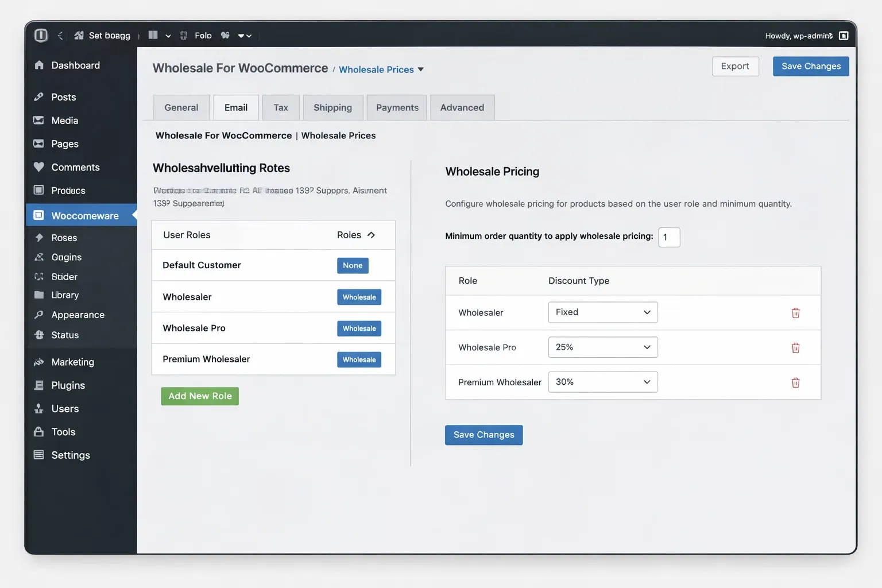The height and width of the screenshot is (588, 882).
Task: Expand the Wholesale Prices breadcrumb dropdown
Action: (421, 69)
